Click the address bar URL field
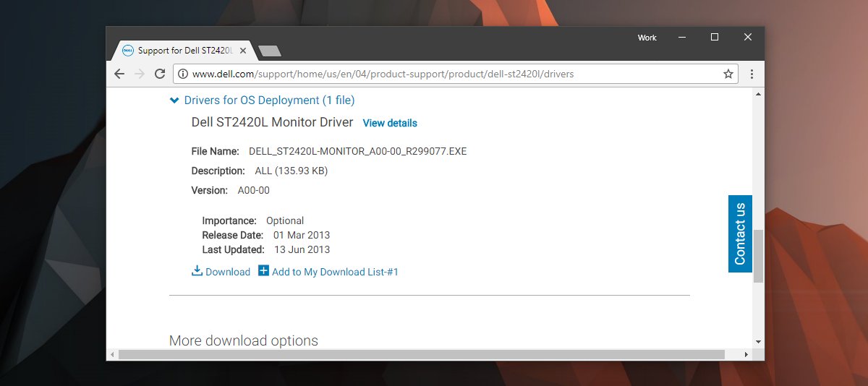 coord(456,74)
